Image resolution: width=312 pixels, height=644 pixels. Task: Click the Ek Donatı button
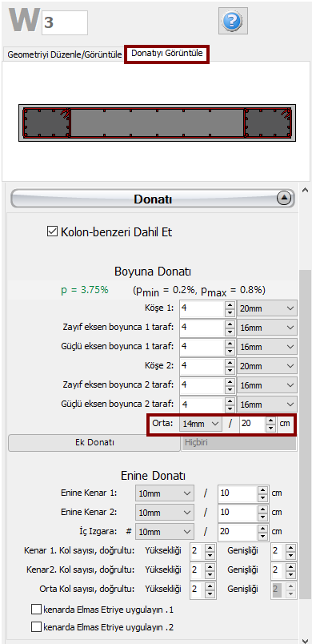(94, 443)
